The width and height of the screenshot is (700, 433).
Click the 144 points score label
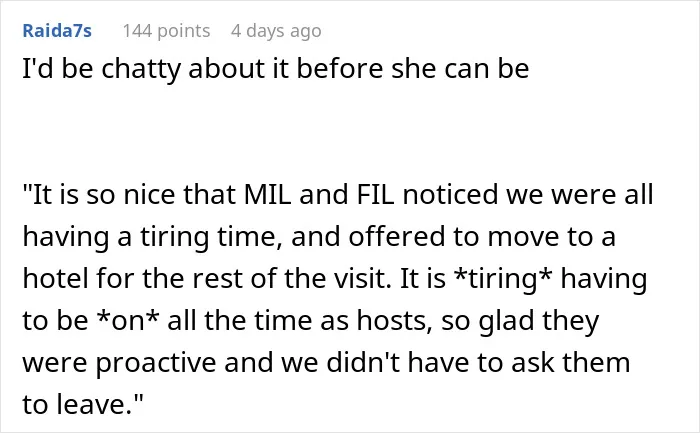point(166,31)
